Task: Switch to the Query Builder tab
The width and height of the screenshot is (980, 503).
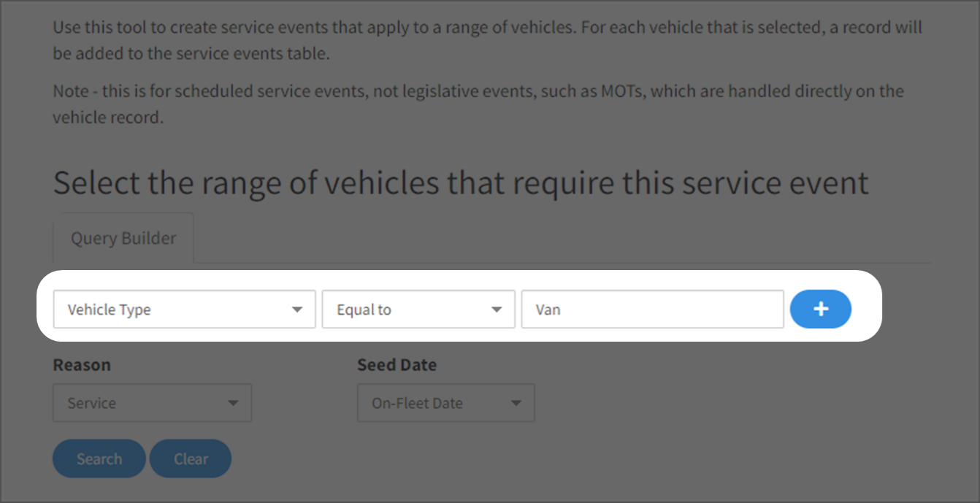Action: pos(123,239)
